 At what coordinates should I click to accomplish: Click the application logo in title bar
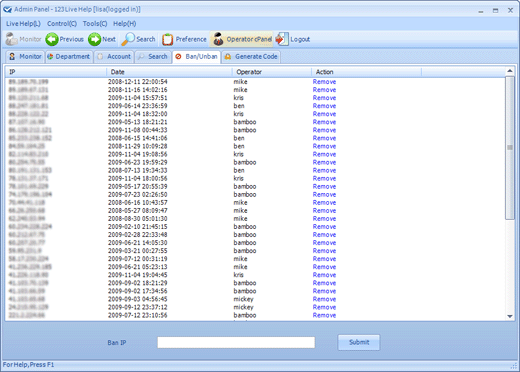tap(7, 9)
